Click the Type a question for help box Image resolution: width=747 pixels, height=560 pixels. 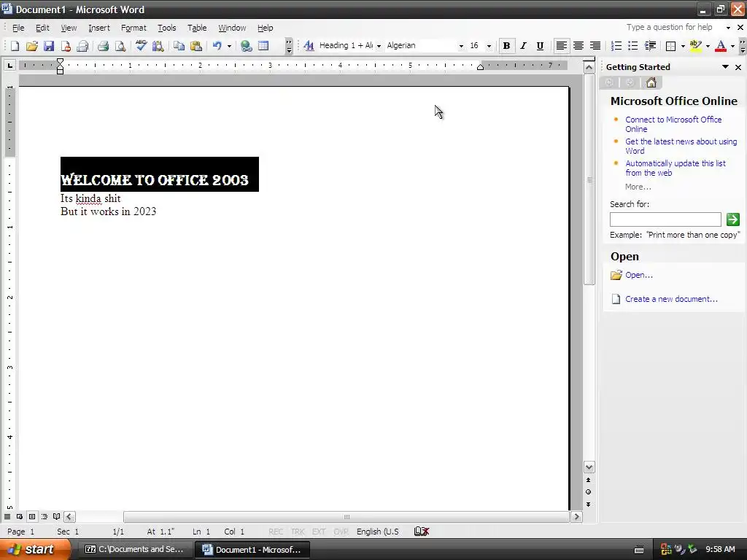point(670,27)
